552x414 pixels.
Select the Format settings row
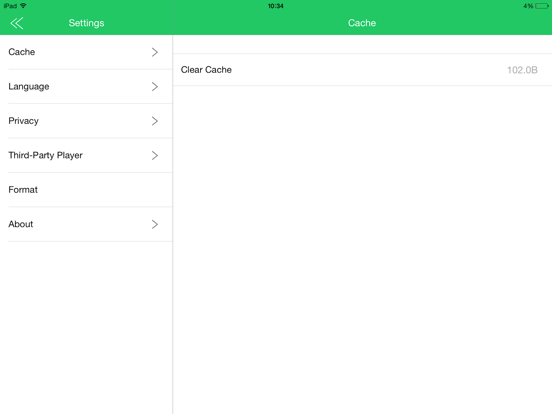click(x=86, y=190)
